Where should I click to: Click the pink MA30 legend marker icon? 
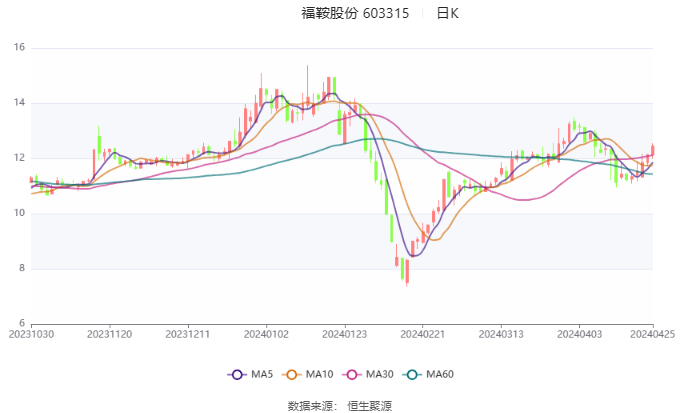point(353,374)
